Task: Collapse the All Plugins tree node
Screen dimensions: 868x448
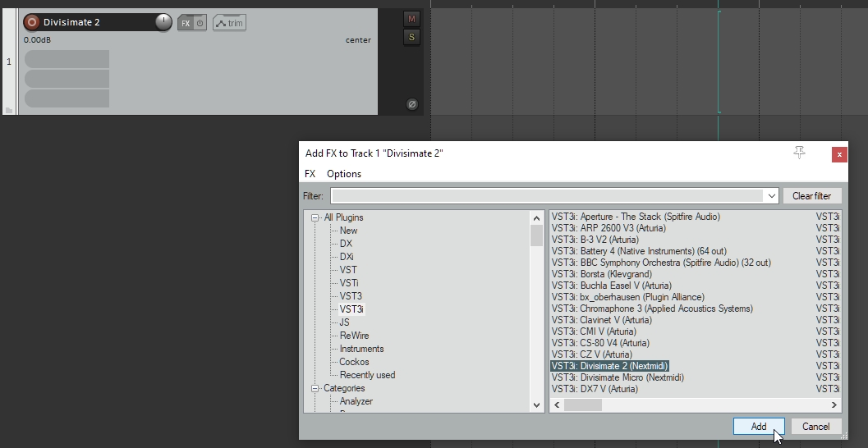Action: pos(315,218)
